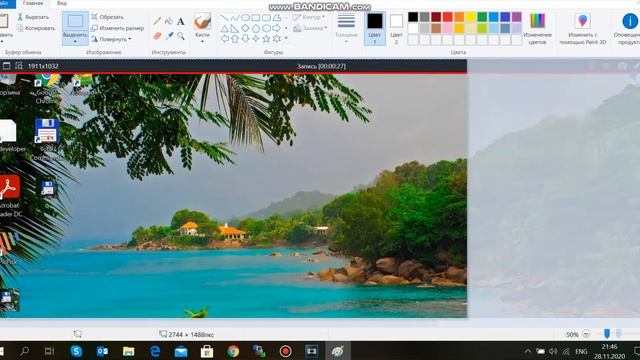
Task: Show hidden system tray icons chevron
Action: pyautogui.click(x=527, y=351)
